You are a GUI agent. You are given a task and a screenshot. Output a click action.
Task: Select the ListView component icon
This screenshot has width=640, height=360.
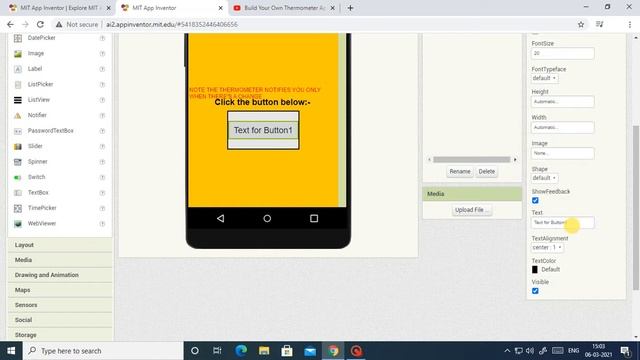point(18,100)
